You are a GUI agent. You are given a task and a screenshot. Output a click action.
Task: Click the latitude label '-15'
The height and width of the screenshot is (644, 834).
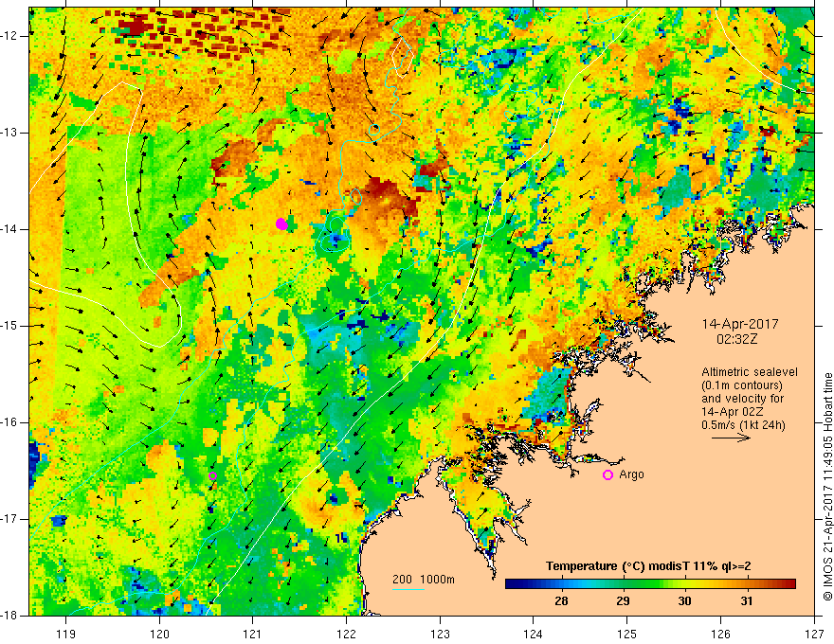[10, 326]
